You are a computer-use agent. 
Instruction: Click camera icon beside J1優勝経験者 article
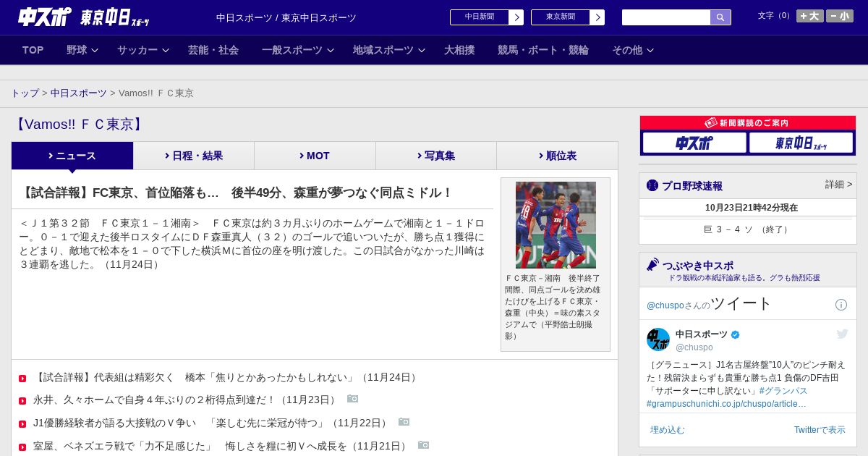click(404, 422)
